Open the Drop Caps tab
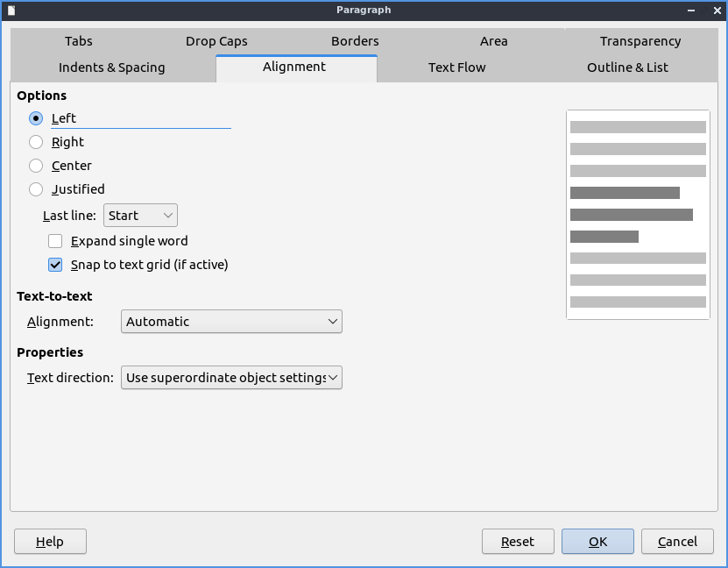Viewport: 728px width, 568px height. 216,41
